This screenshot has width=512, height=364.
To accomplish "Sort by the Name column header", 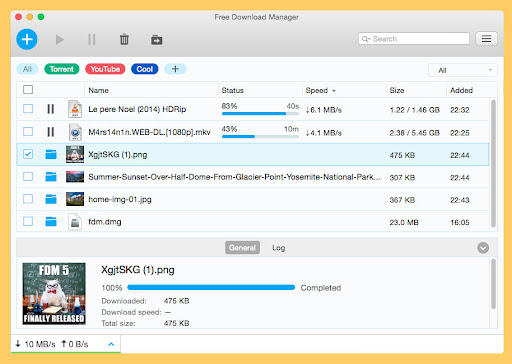I will point(98,90).
